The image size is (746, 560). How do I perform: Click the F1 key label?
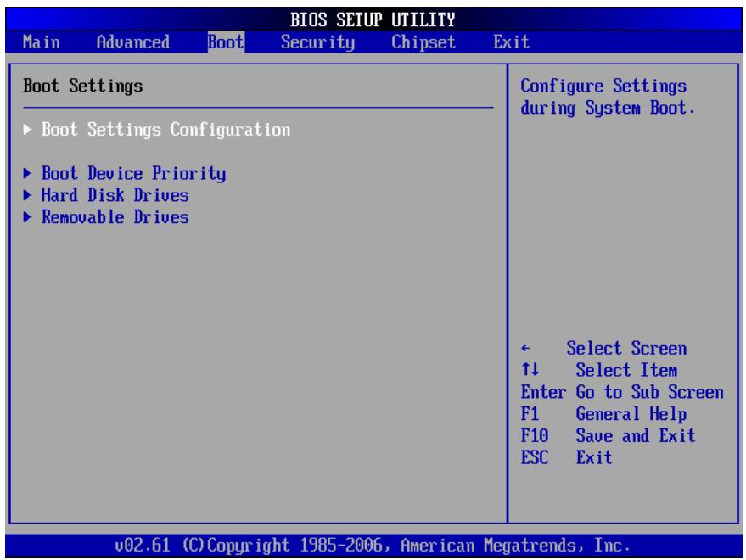click(x=530, y=414)
